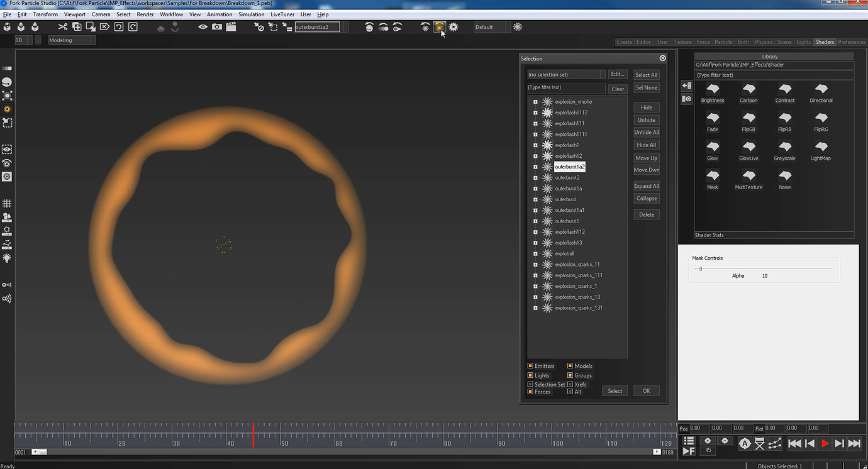Switch to the Particle tab

click(x=723, y=42)
